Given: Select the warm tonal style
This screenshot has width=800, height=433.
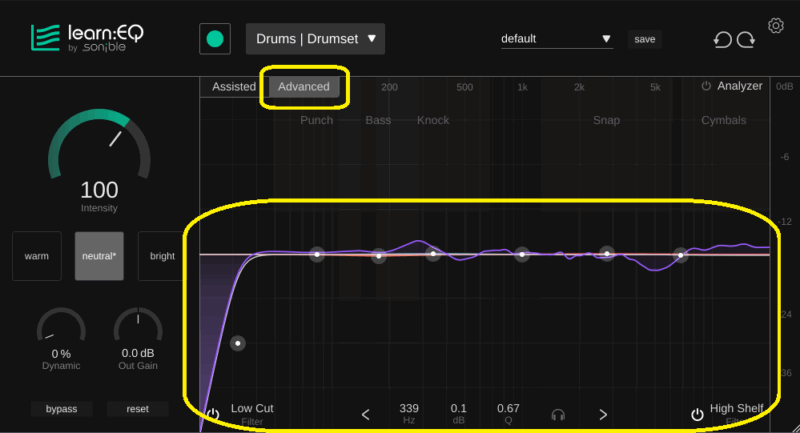Looking at the screenshot, I should [x=37, y=256].
